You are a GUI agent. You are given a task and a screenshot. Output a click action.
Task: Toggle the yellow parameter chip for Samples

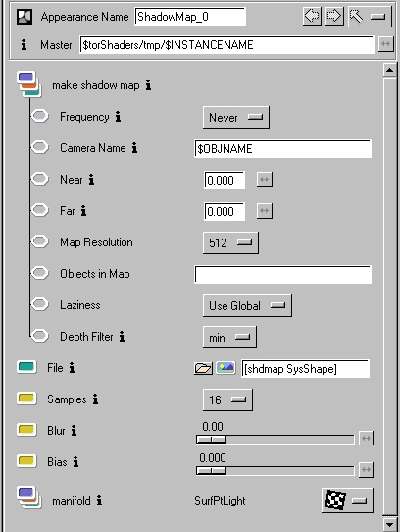click(x=26, y=399)
